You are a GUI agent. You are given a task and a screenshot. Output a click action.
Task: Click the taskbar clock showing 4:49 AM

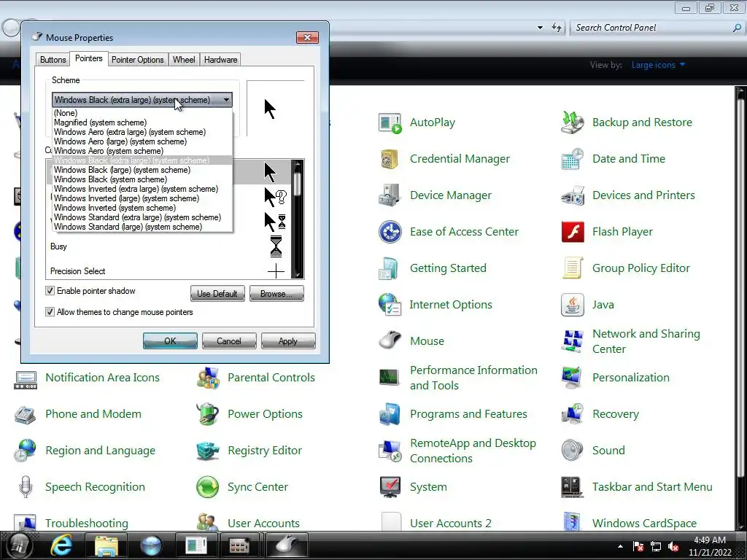click(x=710, y=546)
